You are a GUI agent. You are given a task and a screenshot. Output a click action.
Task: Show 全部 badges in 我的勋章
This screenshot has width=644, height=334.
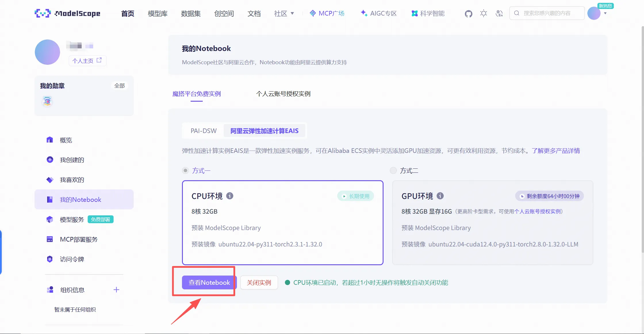pyautogui.click(x=119, y=86)
